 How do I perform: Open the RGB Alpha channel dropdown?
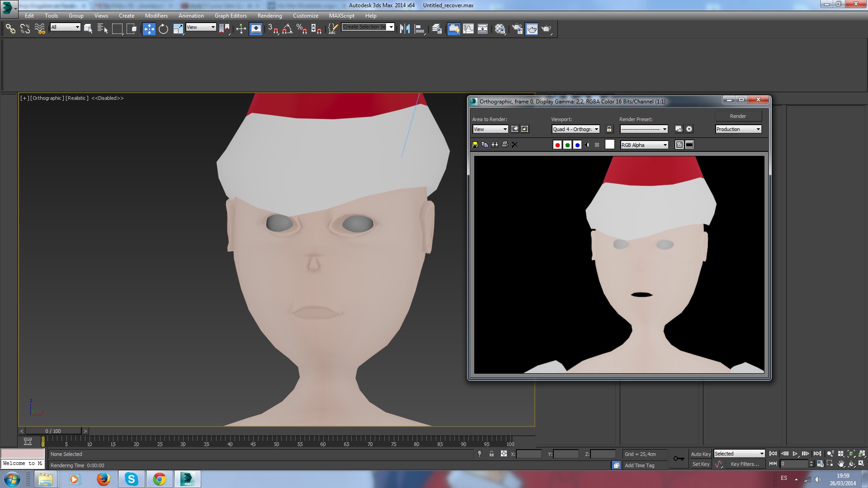tap(665, 145)
